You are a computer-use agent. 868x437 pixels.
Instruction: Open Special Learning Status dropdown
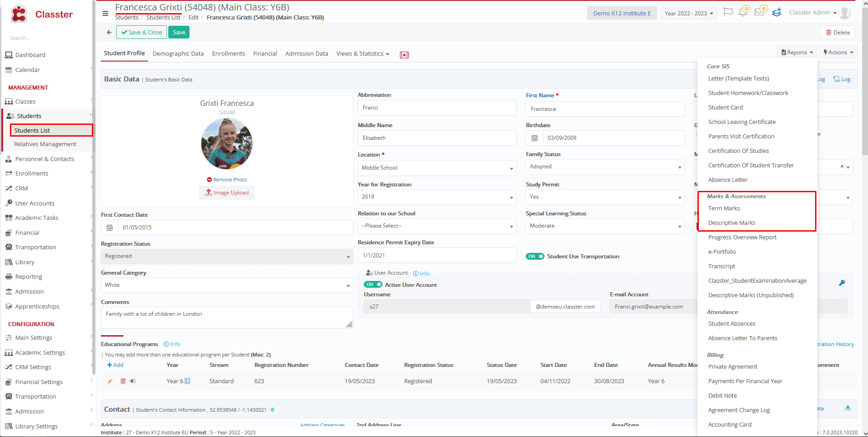605,226
